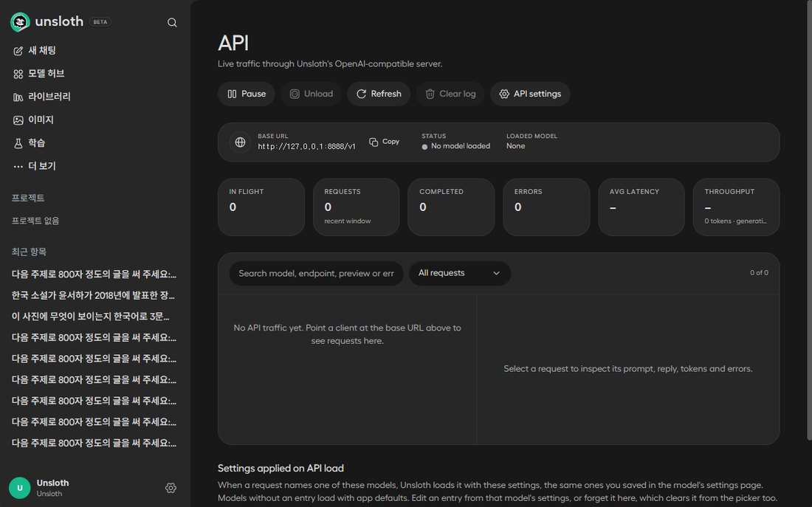Focus the Search model, endpoint field
The image size is (812, 507).
click(x=316, y=274)
